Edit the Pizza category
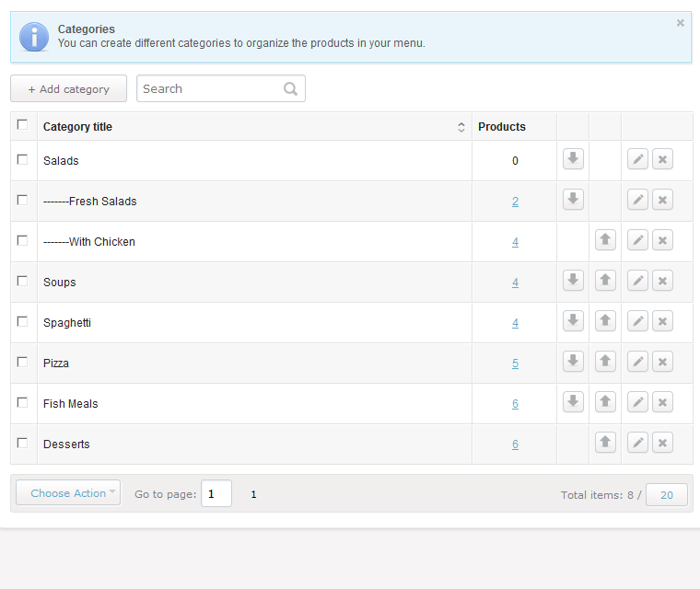Viewport: 700px width, 589px height. (637, 362)
